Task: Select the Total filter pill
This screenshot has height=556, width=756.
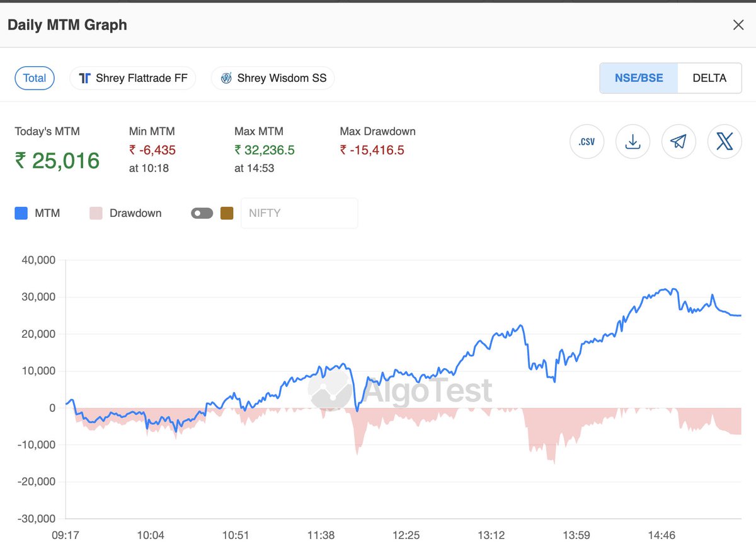Action: tap(35, 78)
